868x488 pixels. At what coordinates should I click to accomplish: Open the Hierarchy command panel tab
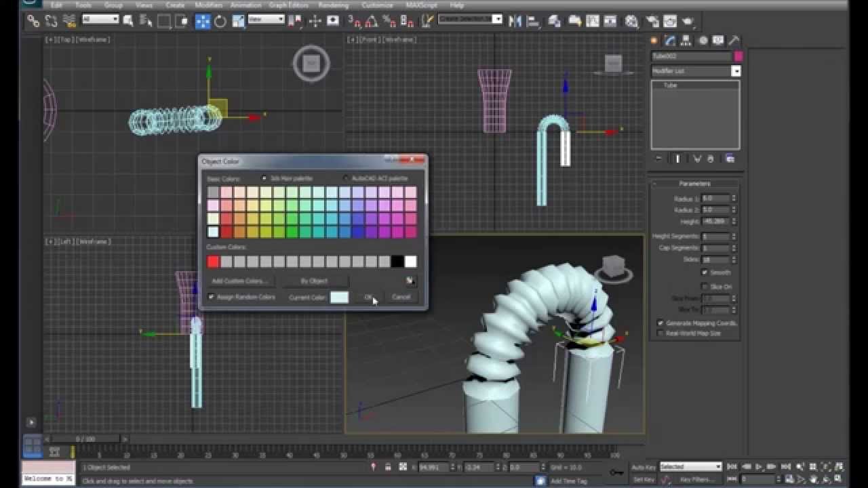pyautogui.click(x=686, y=41)
